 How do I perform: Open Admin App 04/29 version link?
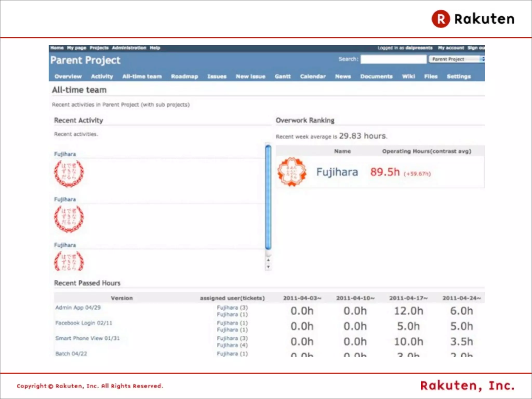point(78,308)
